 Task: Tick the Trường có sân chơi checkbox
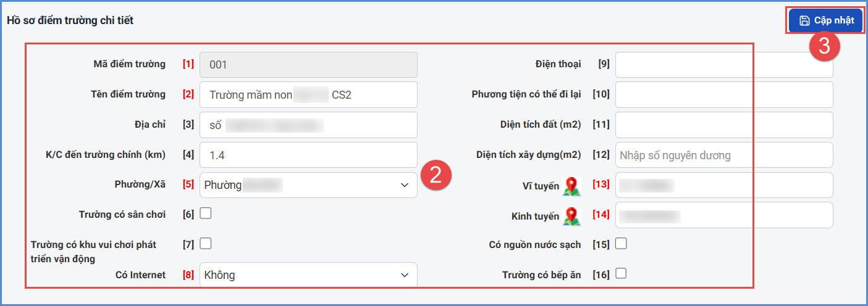pos(206,213)
